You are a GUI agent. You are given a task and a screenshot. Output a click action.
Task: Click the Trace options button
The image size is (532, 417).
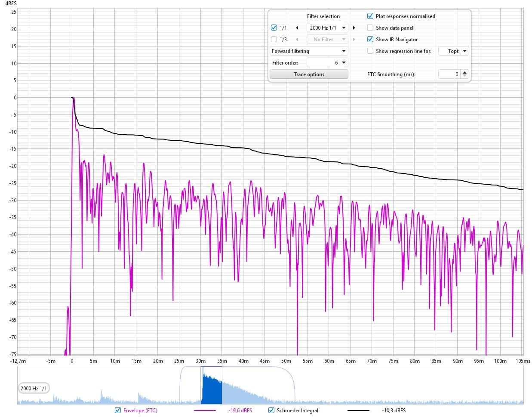click(x=309, y=74)
